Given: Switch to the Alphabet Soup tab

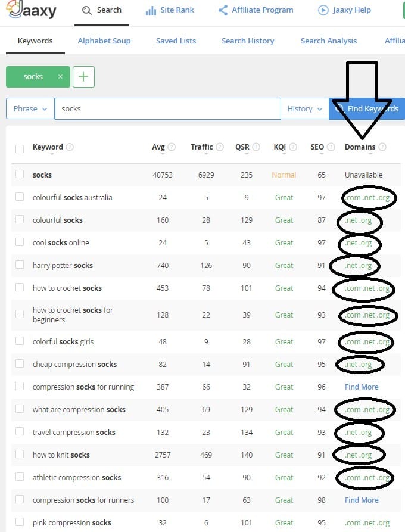Looking at the screenshot, I should pyautogui.click(x=104, y=41).
